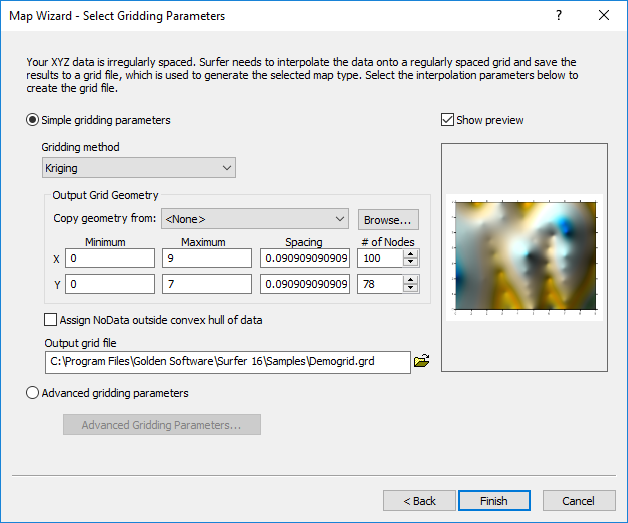The height and width of the screenshot is (523, 628).
Task: Click the Copy geometry from label
Action: [x=105, y=218]
